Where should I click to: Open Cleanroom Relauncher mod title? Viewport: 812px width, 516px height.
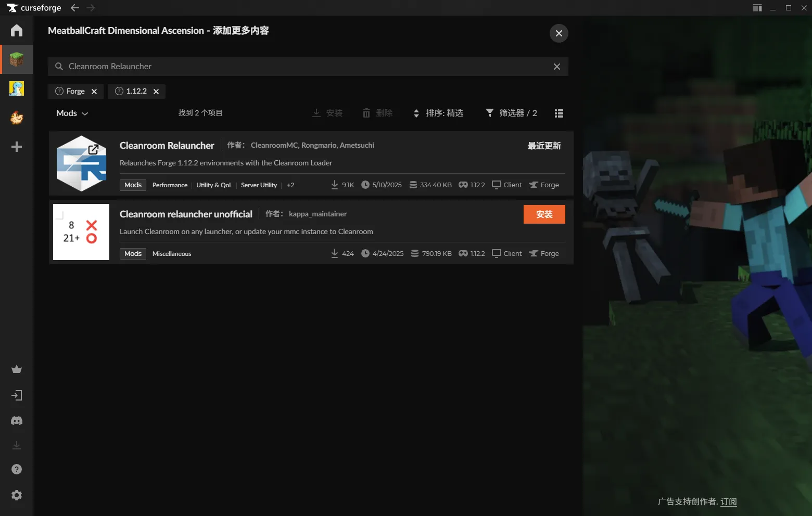[167, 146]
